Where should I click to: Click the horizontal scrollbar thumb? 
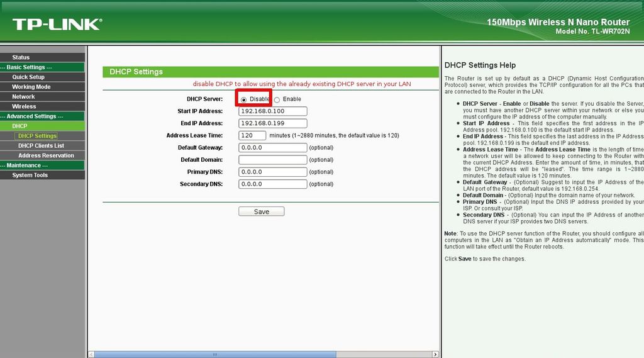tap(215, 354)
